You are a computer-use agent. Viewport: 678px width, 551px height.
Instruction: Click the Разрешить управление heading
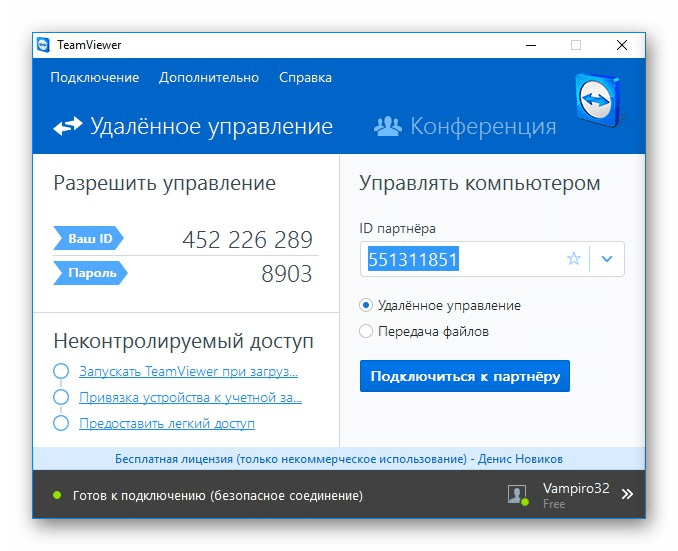tap(164, 183)
